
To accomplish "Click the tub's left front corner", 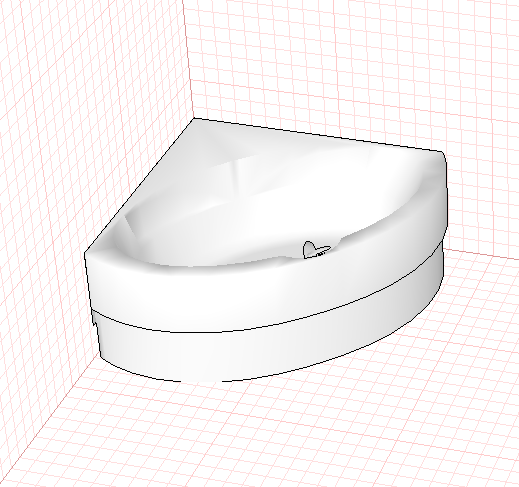I will [x=85, y=253].
